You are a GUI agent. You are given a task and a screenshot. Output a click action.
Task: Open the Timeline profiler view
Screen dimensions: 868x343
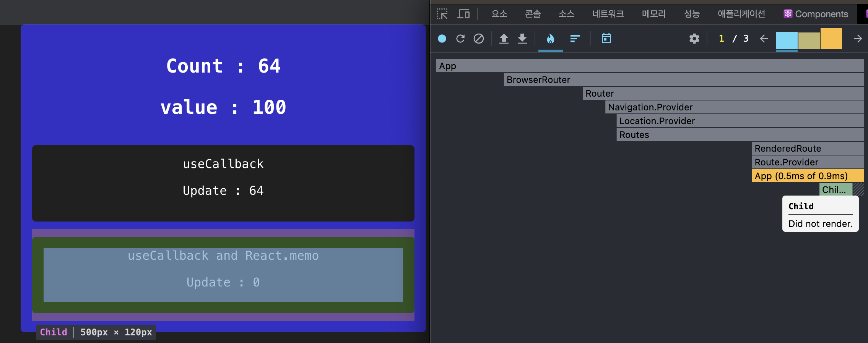606,38
